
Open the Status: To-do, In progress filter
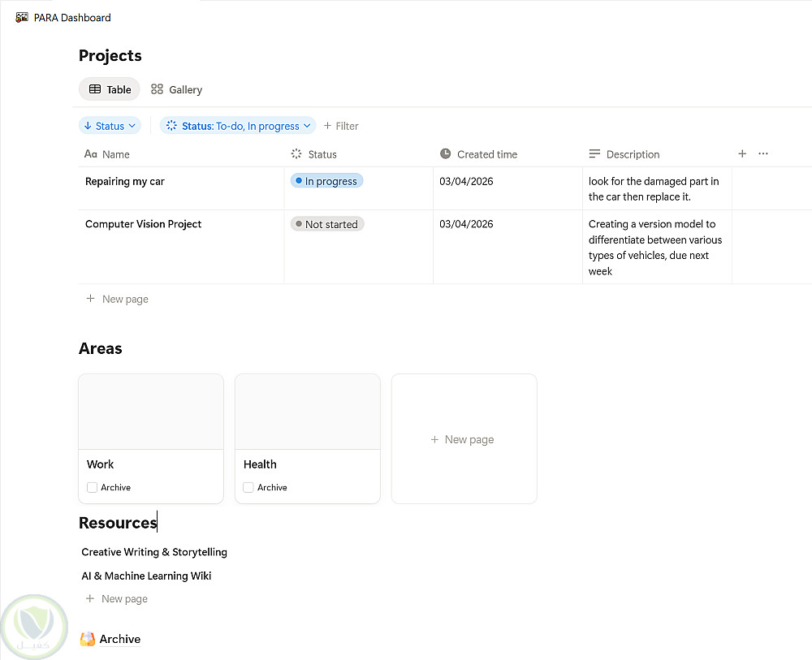(x=238, y=126)
